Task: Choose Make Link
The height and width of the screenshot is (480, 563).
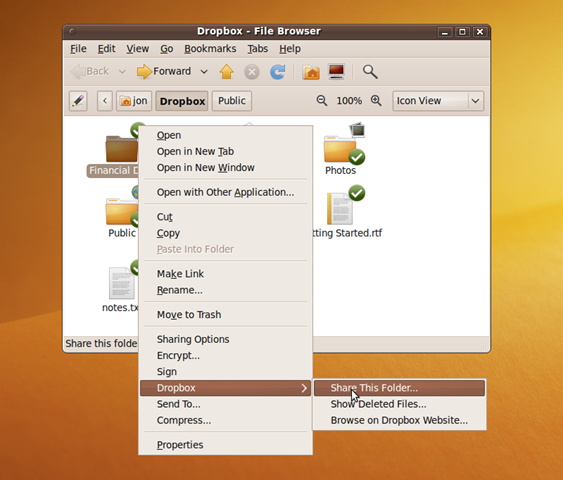Action: (x=225, y=274)
